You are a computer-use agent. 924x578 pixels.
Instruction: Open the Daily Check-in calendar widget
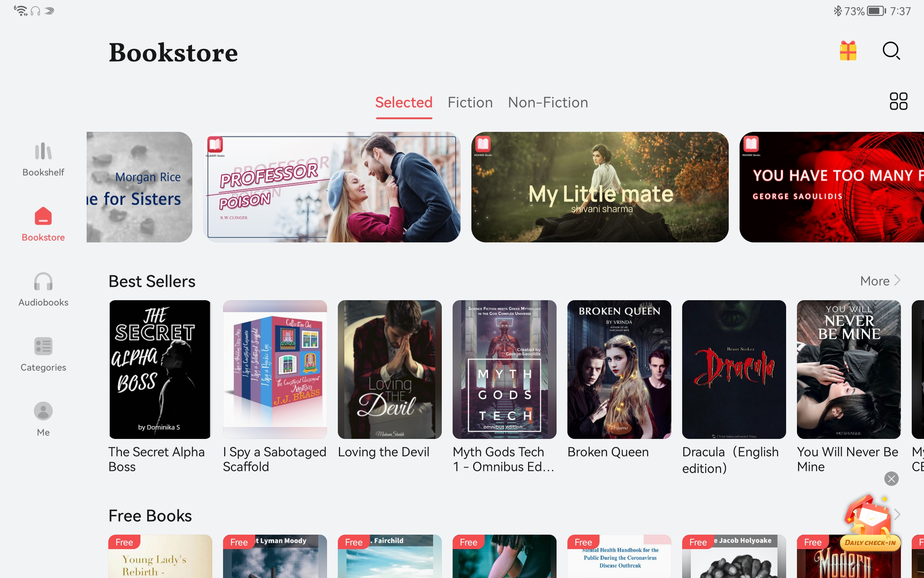click(x=870, y=524)
